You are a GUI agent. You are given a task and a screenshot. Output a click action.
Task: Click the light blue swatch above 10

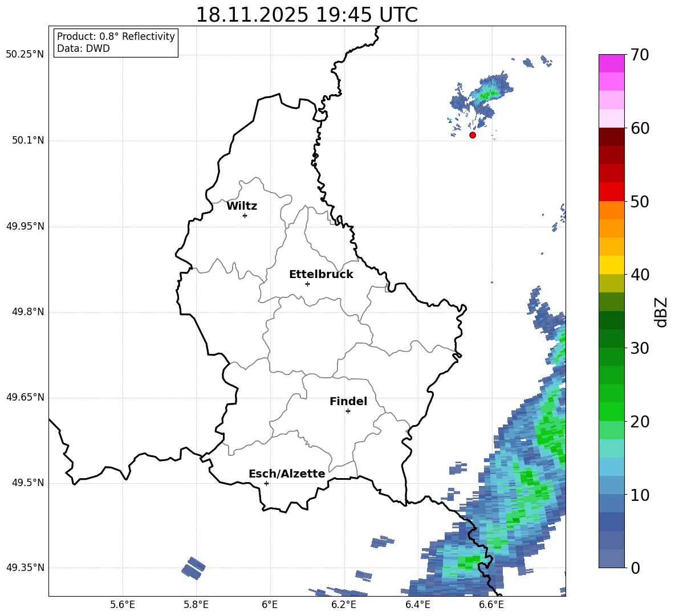(x=611, y=486)
